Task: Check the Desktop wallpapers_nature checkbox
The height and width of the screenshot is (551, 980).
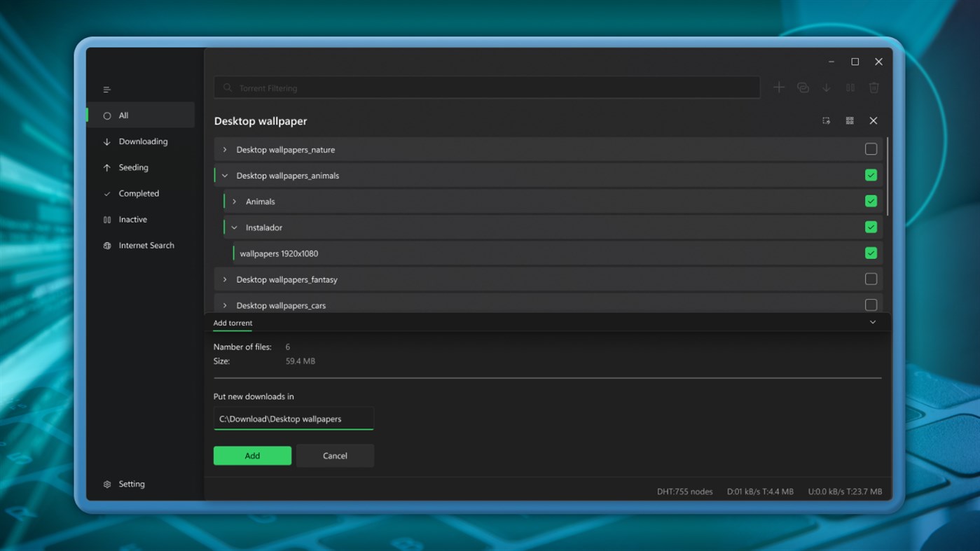Action: [871, 148]
